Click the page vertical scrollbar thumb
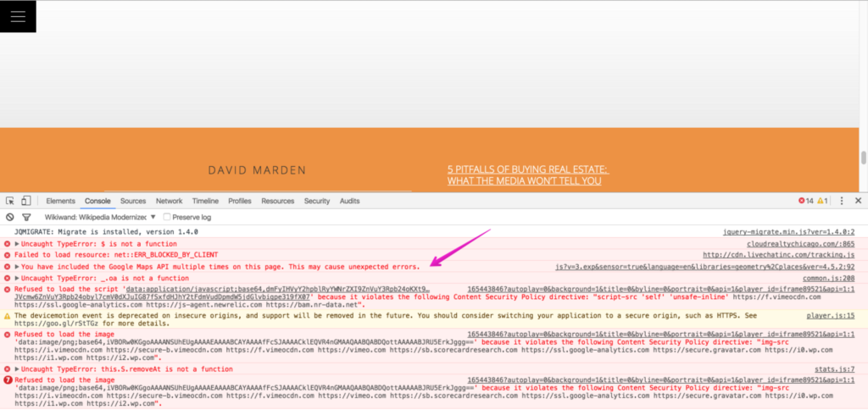This screenshot has width=868, height=410. coord(863,158)
